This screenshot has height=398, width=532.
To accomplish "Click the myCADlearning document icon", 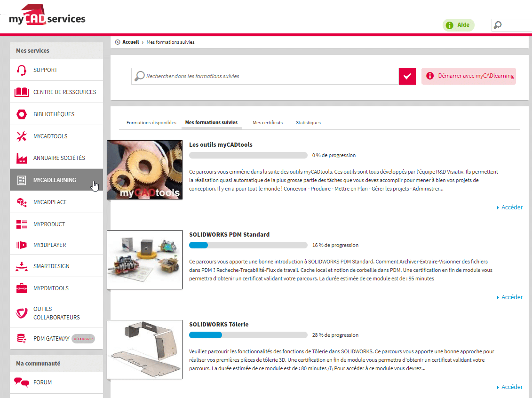I will tap(21, 180).
